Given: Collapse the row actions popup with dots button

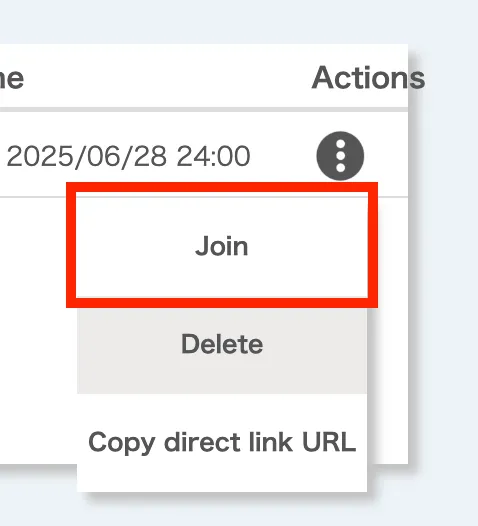Looking at the screenshot, I should [340, 156].
